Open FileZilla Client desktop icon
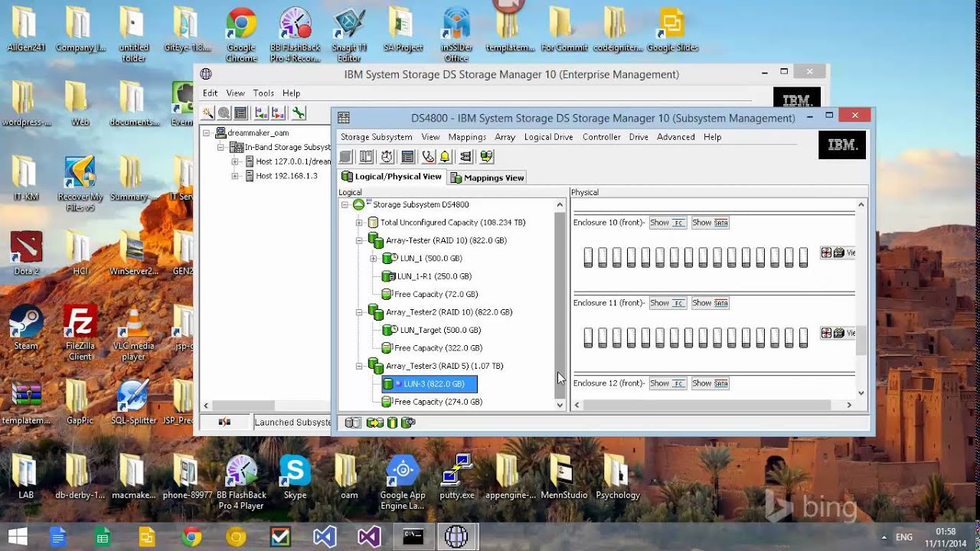The image size is (980, 551). click(80, 333)
